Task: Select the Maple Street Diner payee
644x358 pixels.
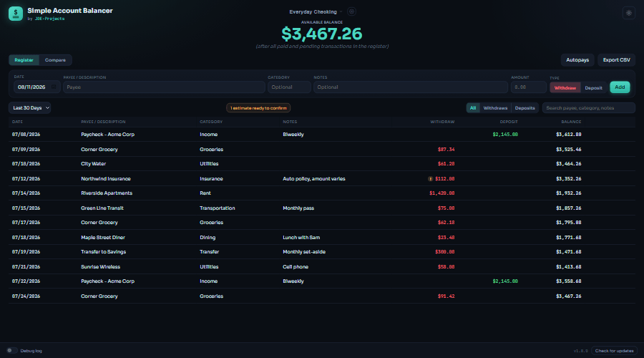Action: pos(102,238)
